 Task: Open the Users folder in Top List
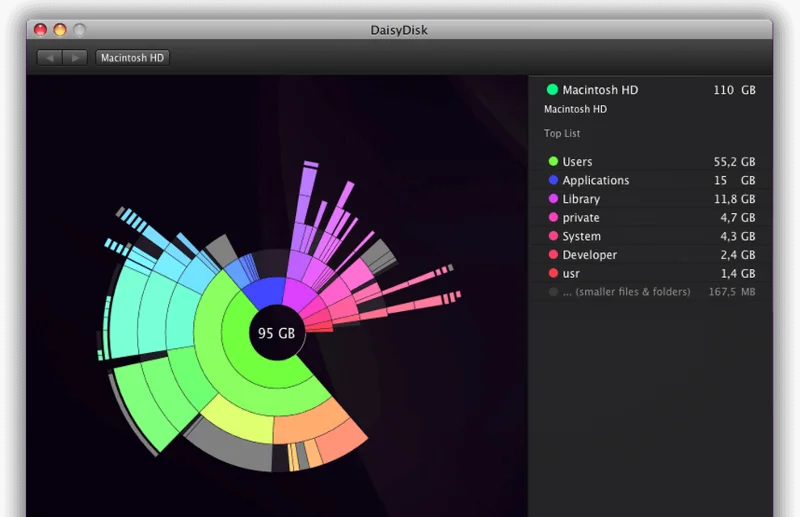tap(577, 162)
